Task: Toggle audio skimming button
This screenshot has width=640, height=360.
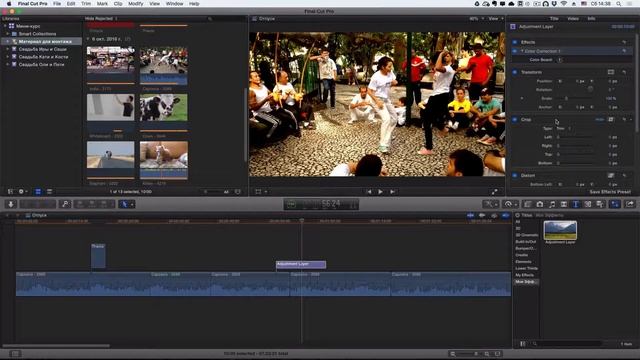Action: point(482,215)
